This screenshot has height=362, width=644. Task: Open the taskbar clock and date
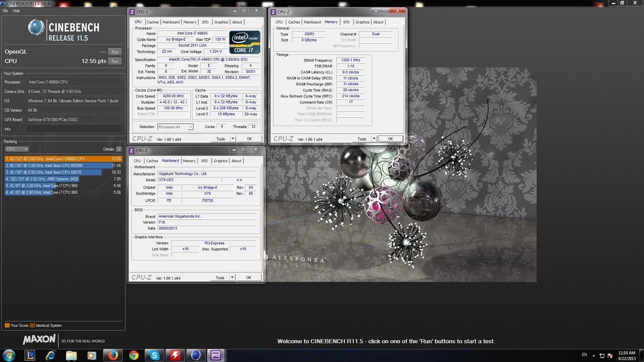point(627,355)
